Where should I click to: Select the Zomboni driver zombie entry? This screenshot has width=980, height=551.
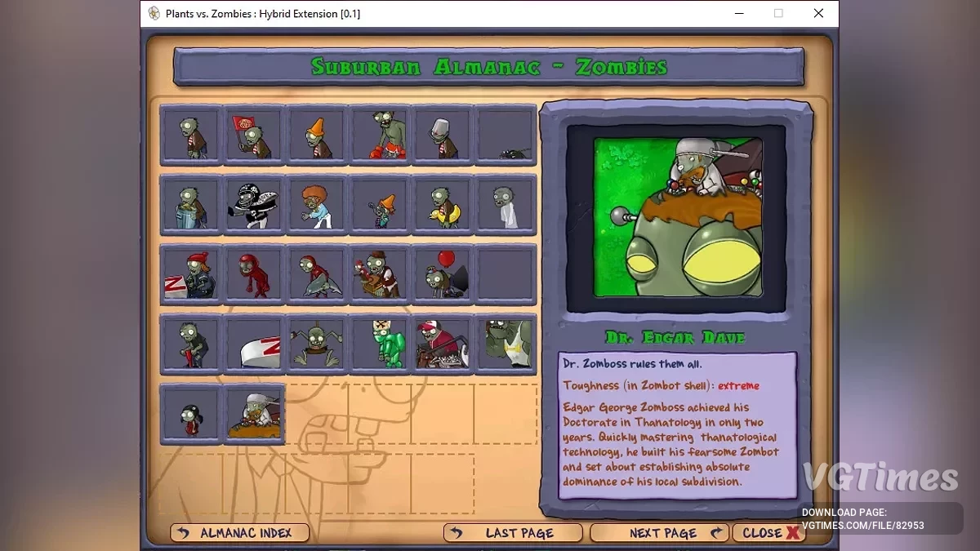coord(191,275)
